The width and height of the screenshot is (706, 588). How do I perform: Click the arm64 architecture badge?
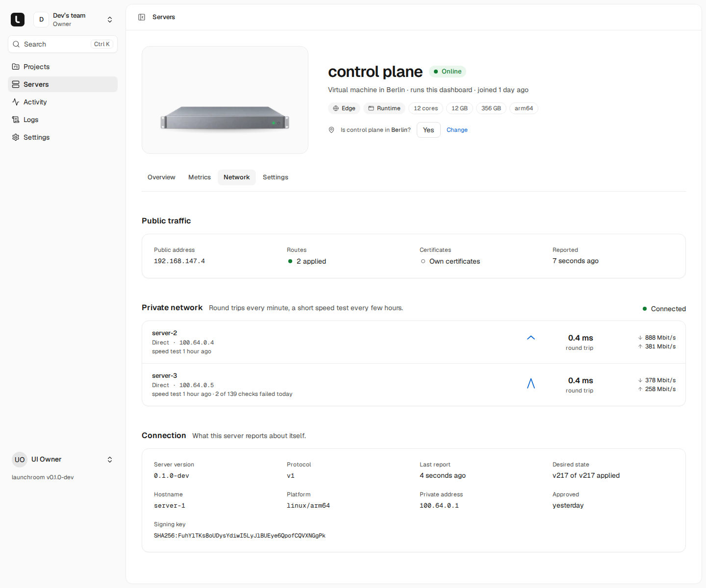tap(524, 108)
